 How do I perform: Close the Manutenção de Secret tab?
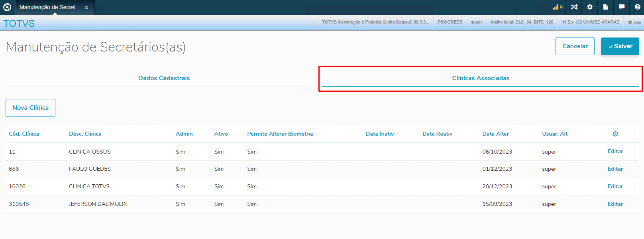[x=86, y=7]
